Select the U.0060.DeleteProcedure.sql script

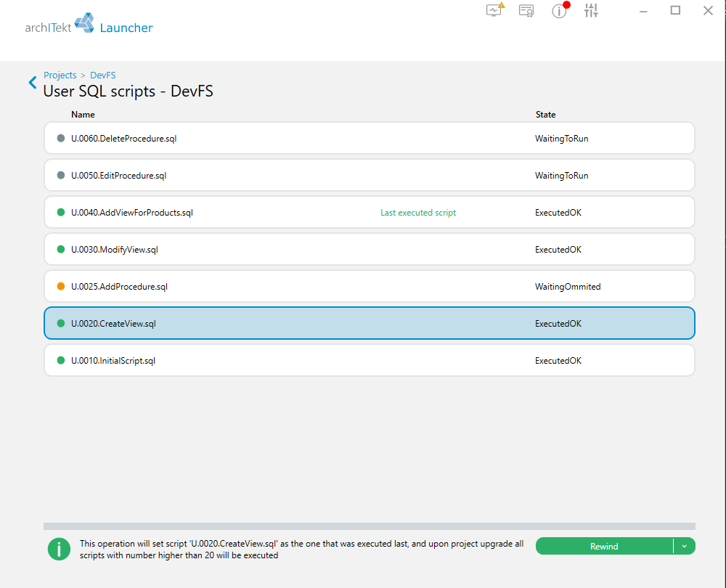point(370,138)
